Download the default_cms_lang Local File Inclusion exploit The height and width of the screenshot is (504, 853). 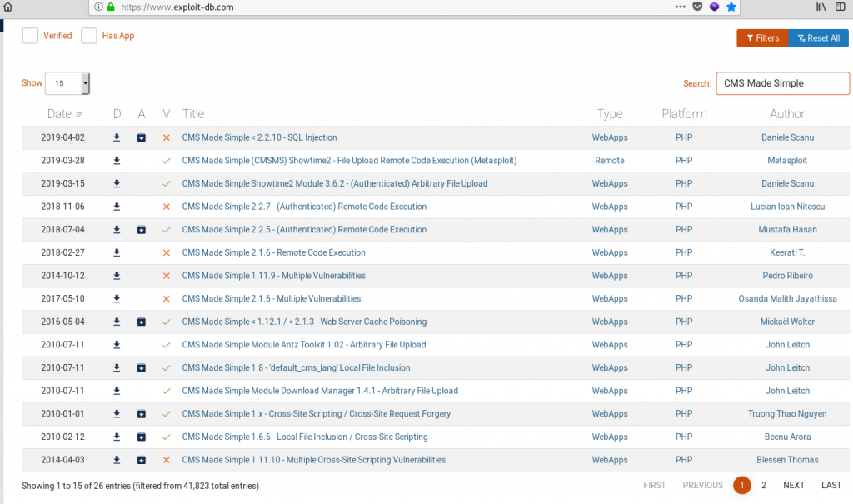click(x=117, y=368)
